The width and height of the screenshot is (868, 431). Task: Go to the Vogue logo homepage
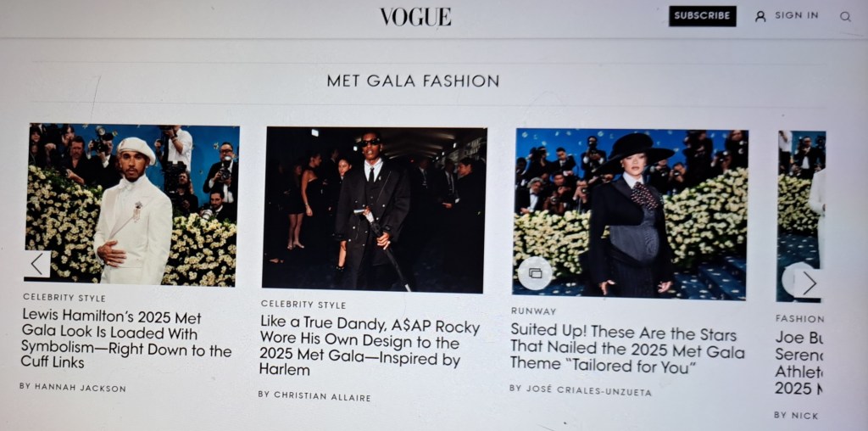click(x=415, y=17)
